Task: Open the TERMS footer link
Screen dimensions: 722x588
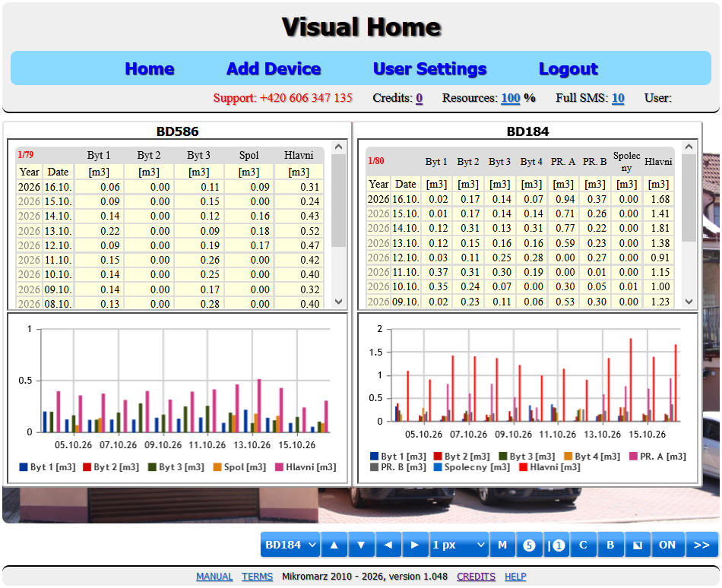Action: (x=258, y=577)
